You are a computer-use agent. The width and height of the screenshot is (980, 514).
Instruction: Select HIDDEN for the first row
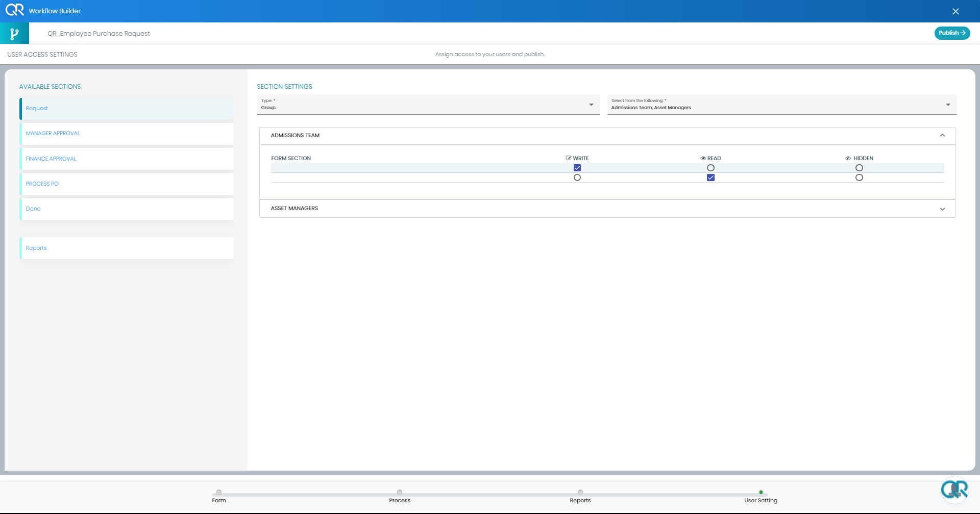point(859,168)
